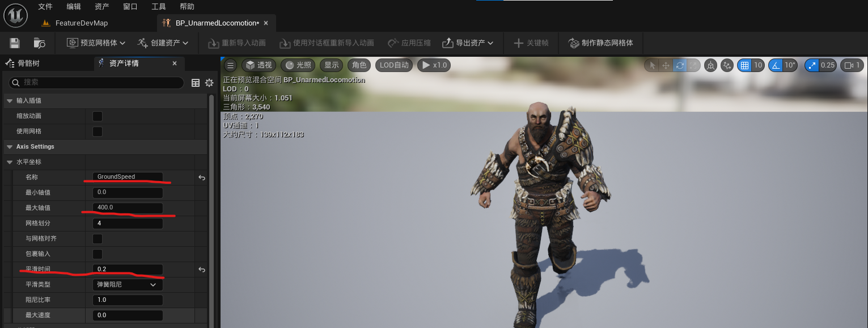The image size is (868, 328).
Task: Open the grid snap value 10 menu
Action: click(x=758, y=65)
